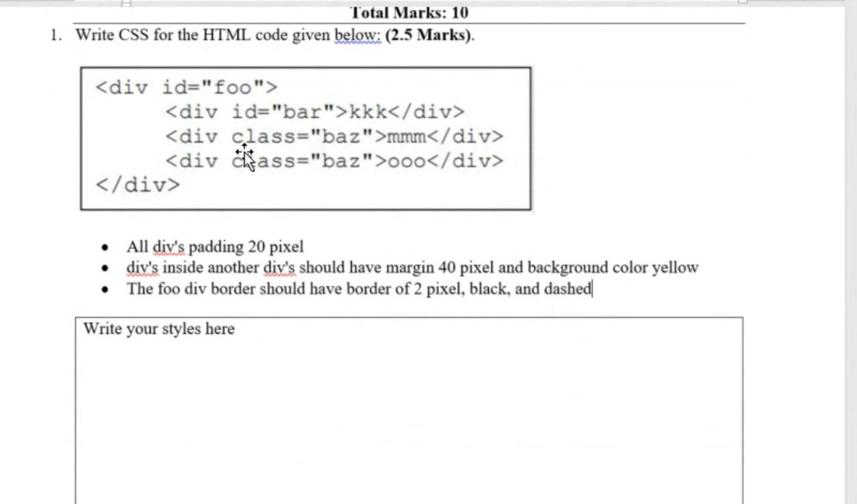Select the bold "(2.5 Marks)" text
The width and height of the screenshot is (857, 504).
click(x=428, y=35)
